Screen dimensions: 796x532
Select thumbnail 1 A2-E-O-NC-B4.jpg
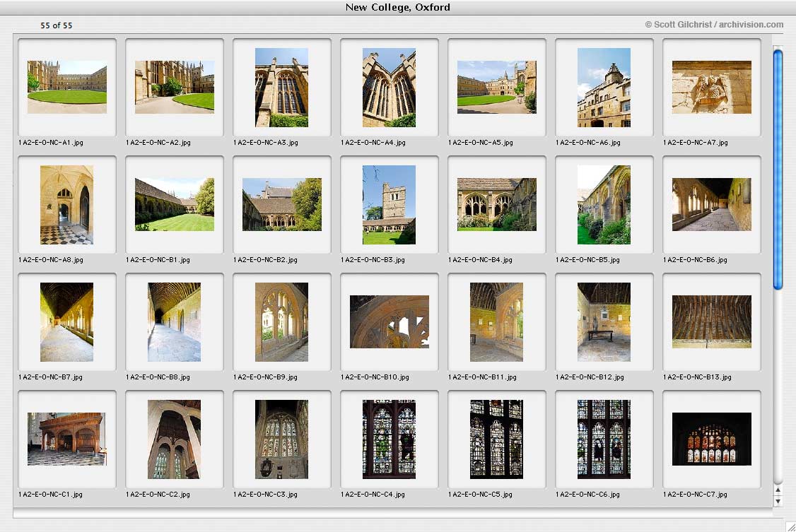click(497, 204)
